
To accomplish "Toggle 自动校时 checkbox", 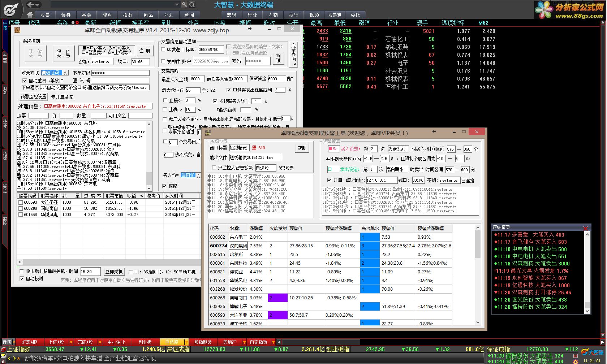I will point(22,278).
